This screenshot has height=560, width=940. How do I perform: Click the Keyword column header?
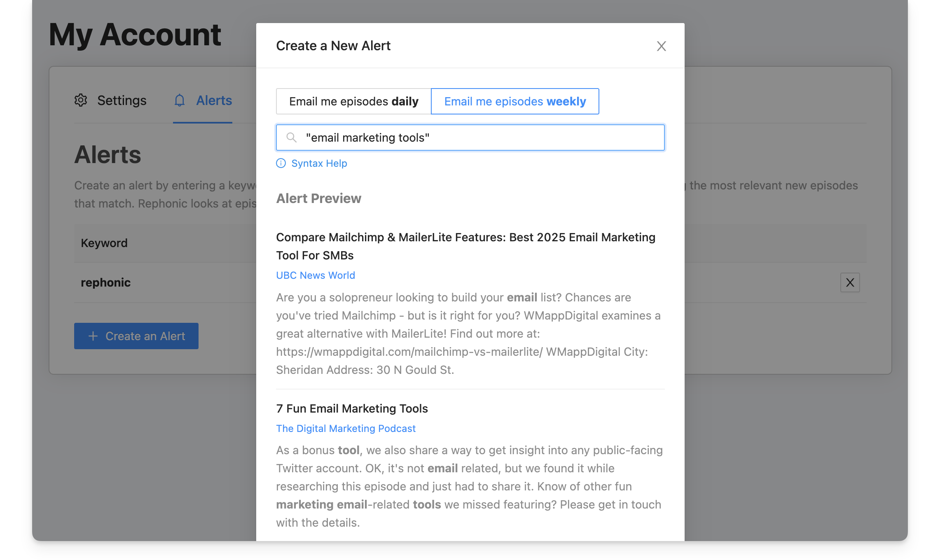[x=104, y=243]
